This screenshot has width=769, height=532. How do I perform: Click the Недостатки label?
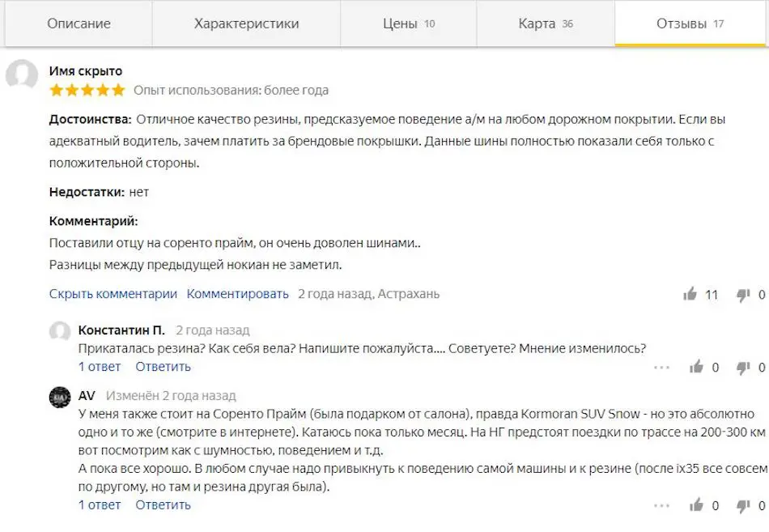tap(87, 192)
